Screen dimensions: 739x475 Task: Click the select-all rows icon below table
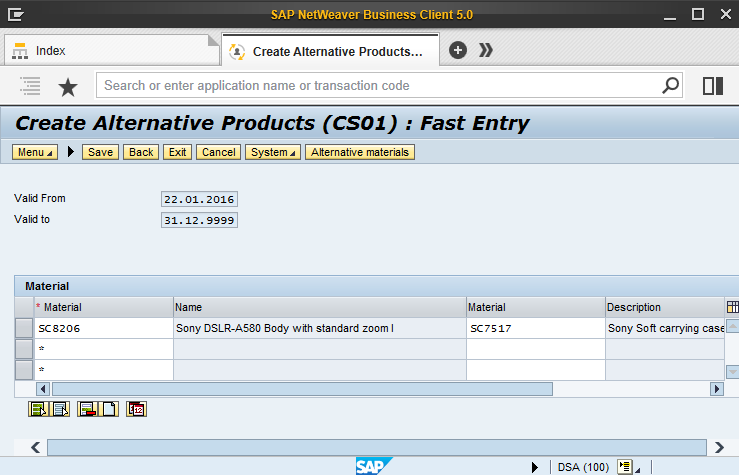pos(39,409)
